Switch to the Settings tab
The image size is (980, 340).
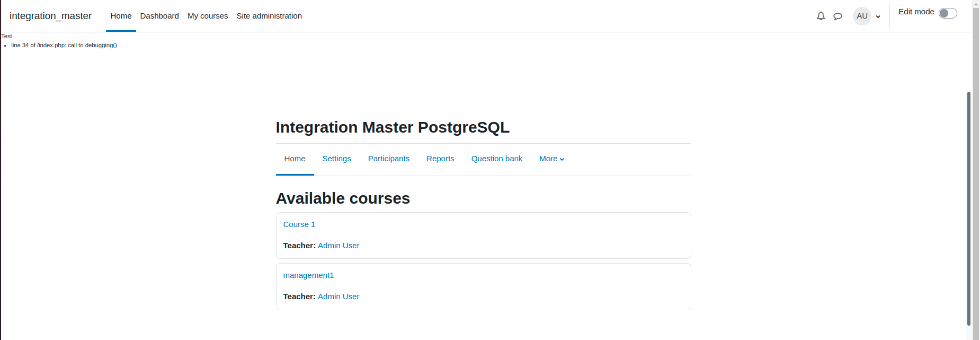336,159
